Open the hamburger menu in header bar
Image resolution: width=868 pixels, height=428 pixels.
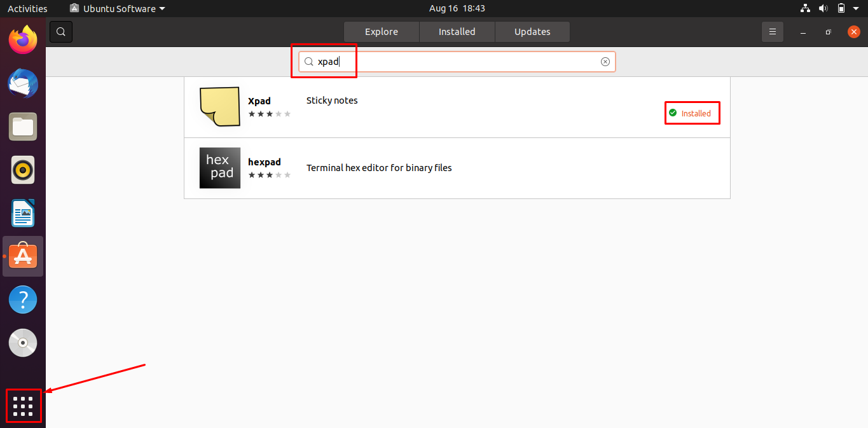pyautogui.click(x=773, y=32)
